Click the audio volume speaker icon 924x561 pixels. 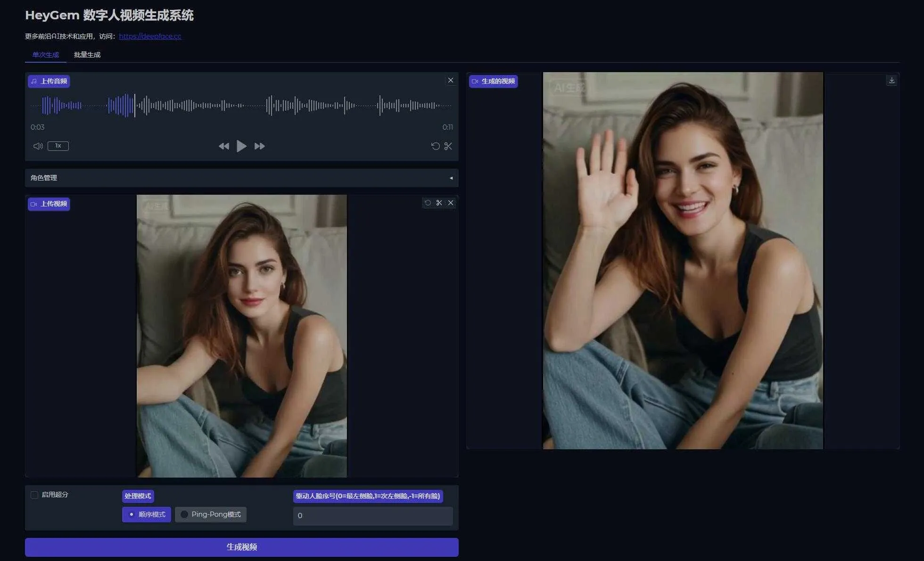point(38,146)
